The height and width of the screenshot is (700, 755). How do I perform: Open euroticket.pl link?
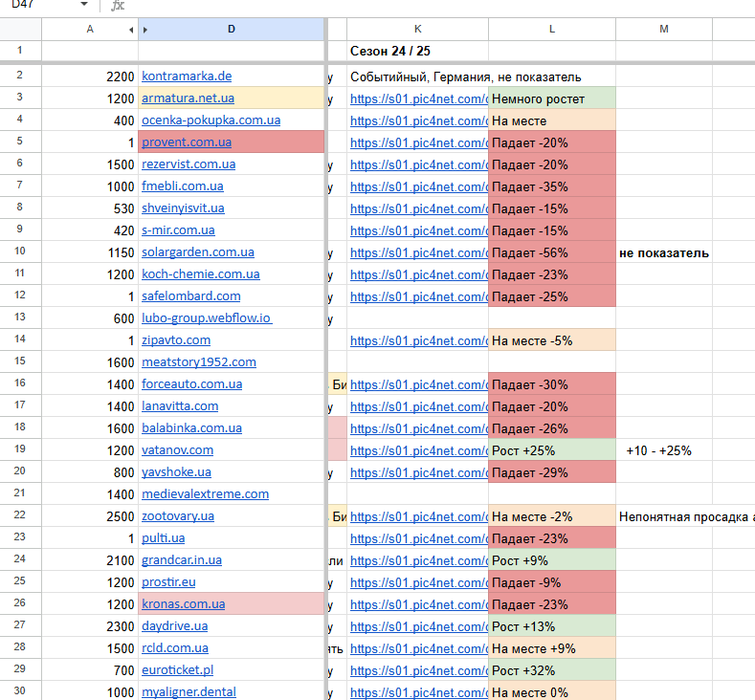(177, 670)
